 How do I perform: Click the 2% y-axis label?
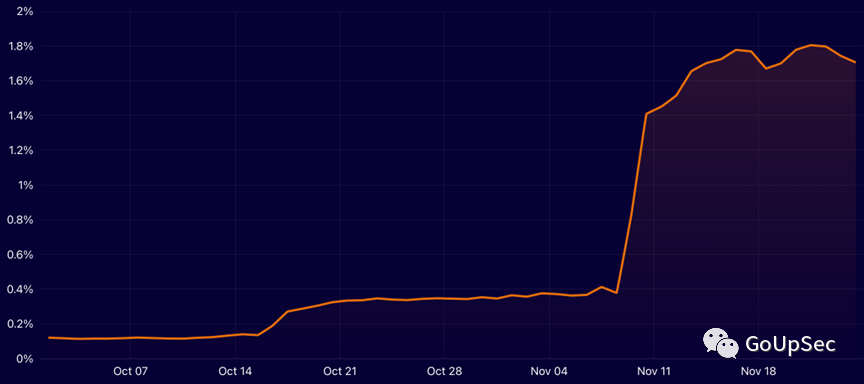click(26, 12)
